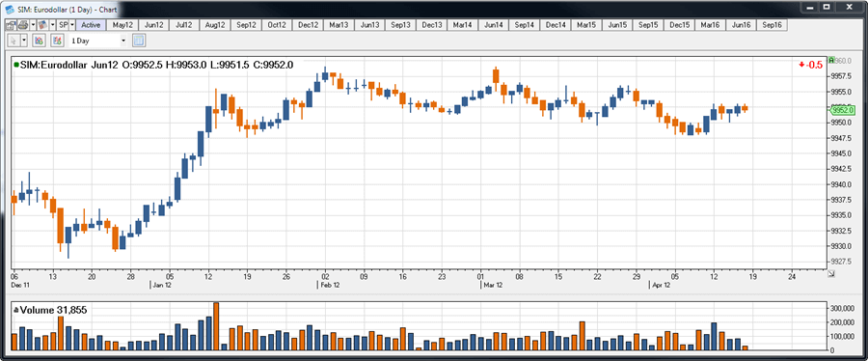Select the Dec13 contract tab
Viewport: 868px width, 361px height.
[432, 25]
